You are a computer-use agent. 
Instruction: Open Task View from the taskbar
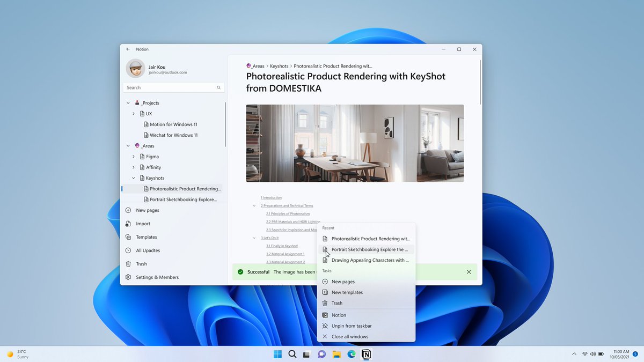click(307, 354)
